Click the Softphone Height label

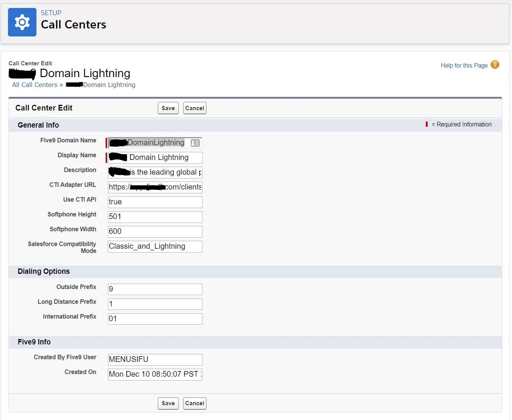(x=72, y=215)
